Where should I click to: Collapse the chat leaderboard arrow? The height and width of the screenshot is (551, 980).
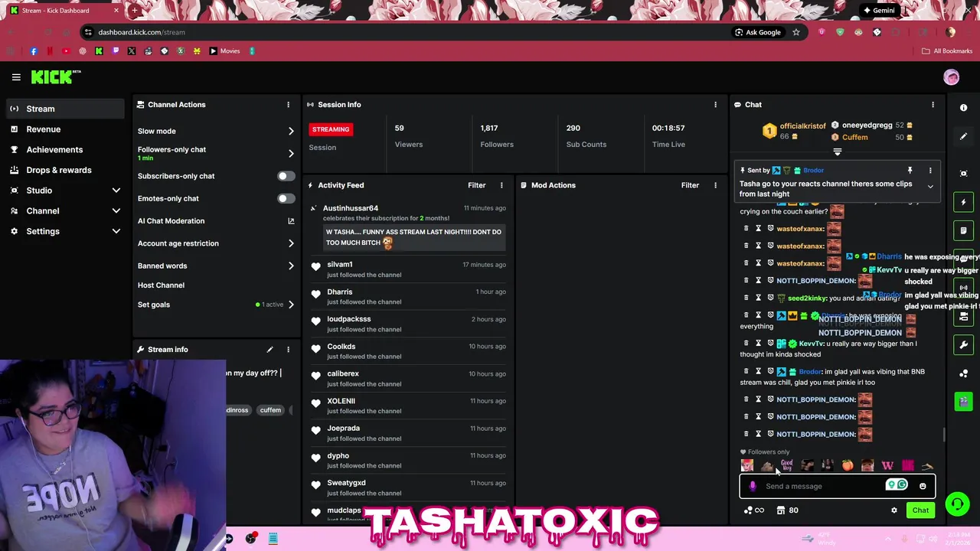[x=837, y=152]
